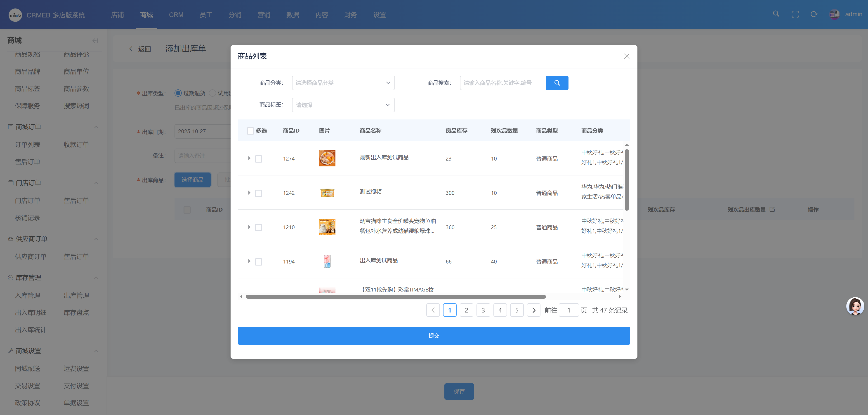Toggle fullscreen mode icon in header
Image resolution: width=868 pixels, height=415 pixels.
coord(795,14)
